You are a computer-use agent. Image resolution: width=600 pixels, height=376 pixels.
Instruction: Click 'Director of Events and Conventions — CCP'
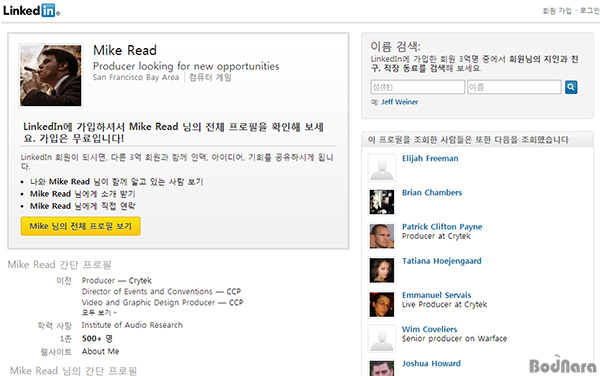pos(161,291)
